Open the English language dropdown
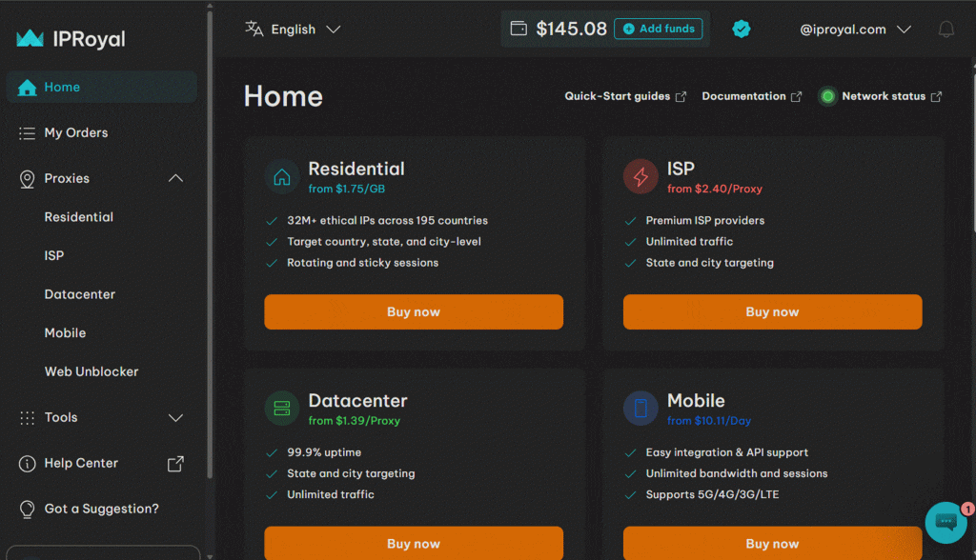 pos(294,30)
